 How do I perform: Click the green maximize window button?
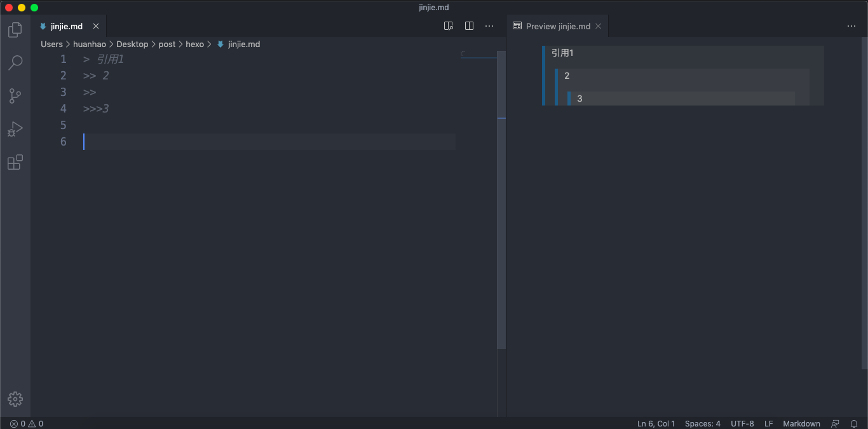tap(34, 8)
